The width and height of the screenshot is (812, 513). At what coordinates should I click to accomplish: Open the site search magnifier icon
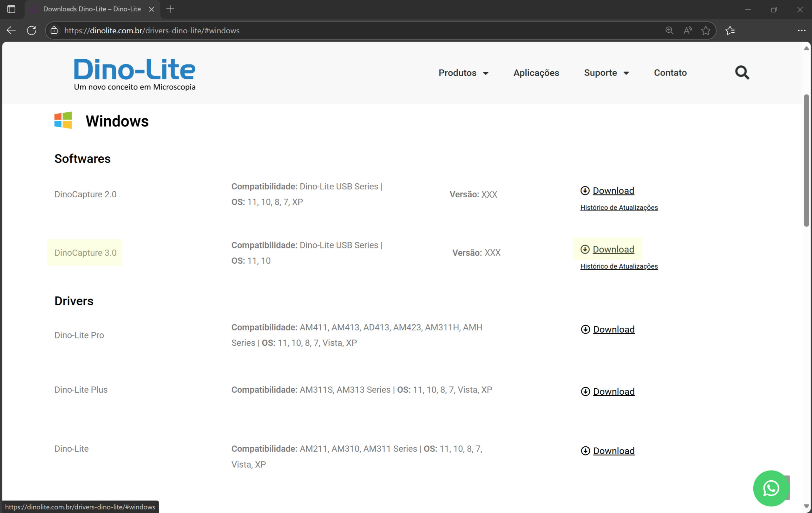(742, 73)
